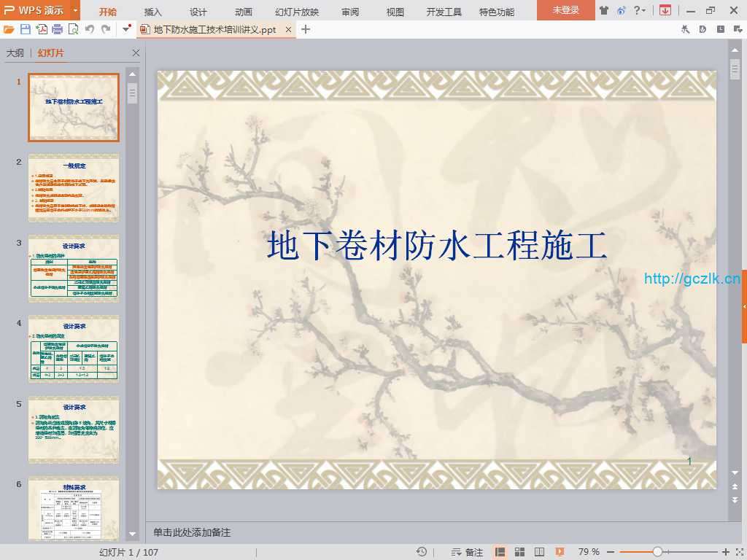Open the 插入 ribbon tab
747x560 pixels.
pyautogui.click(x=153, y=12)
